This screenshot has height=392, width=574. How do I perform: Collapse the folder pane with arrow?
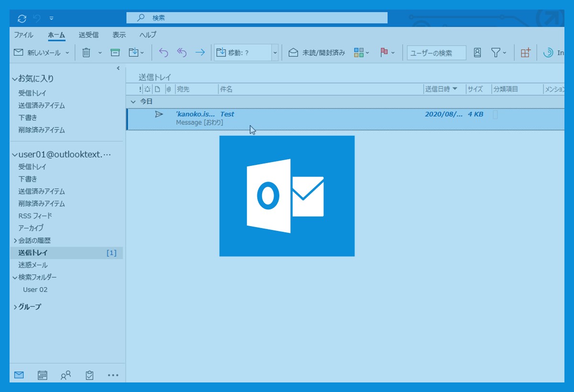tap(118, 68)
